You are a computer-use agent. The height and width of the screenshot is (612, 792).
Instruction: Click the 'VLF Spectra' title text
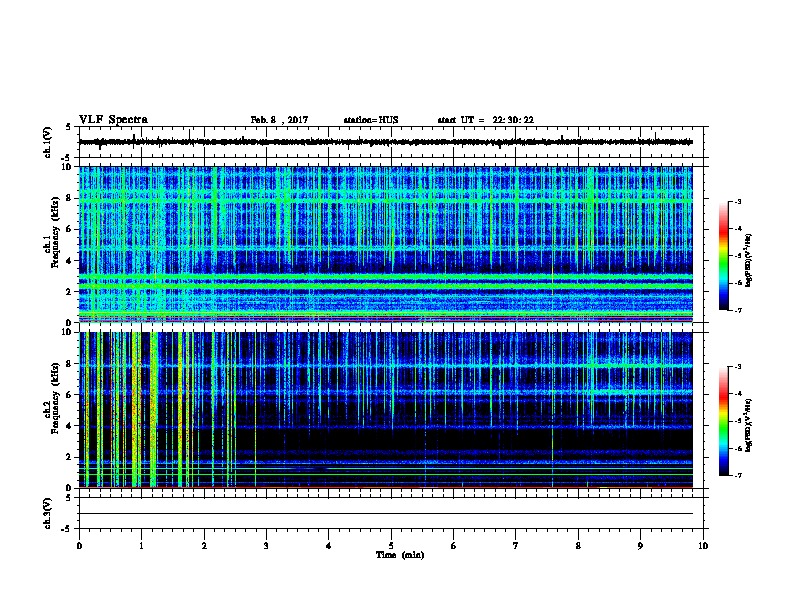(113, 120)
